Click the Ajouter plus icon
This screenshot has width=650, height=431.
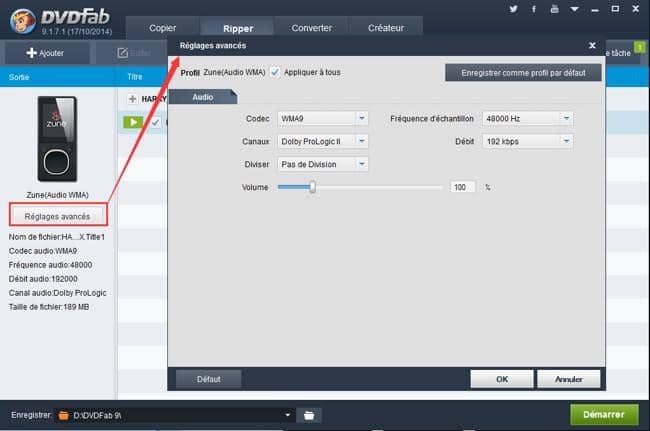click(x=32, y=53)
